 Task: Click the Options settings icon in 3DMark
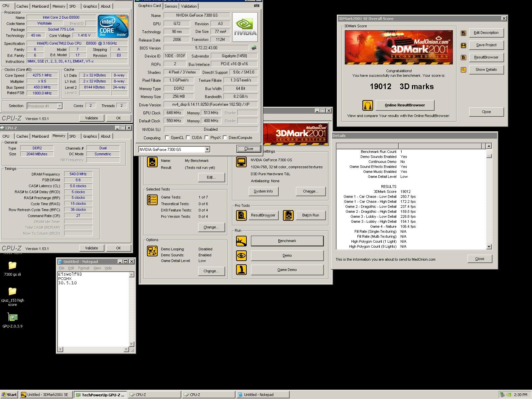point(152,251)
